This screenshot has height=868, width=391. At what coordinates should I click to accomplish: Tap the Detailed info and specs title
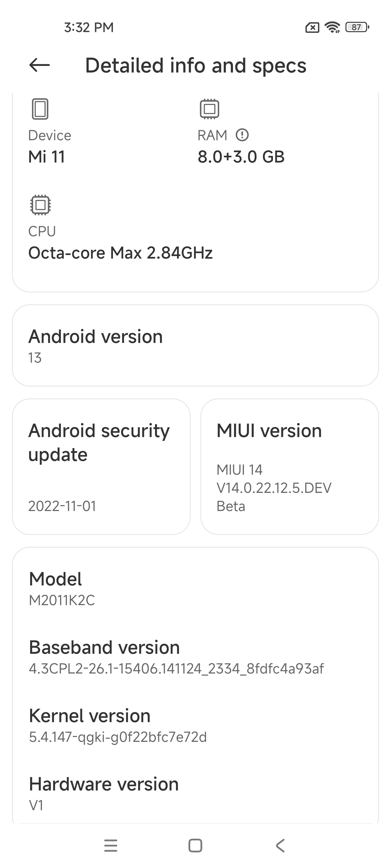pyautogui.click(x=196, y=65)
